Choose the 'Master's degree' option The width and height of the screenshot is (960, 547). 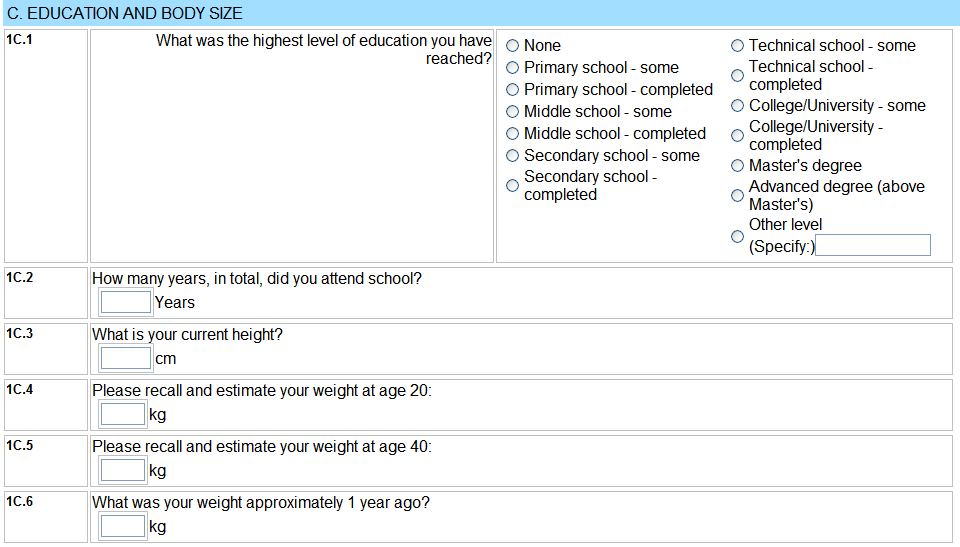(x=738, y=166)
